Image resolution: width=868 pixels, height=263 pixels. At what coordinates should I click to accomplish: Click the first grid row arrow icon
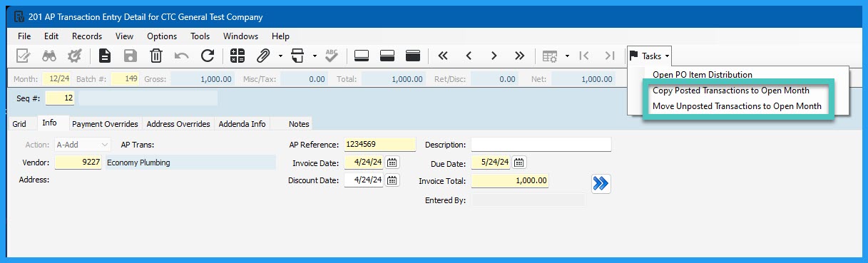point(583,56)
